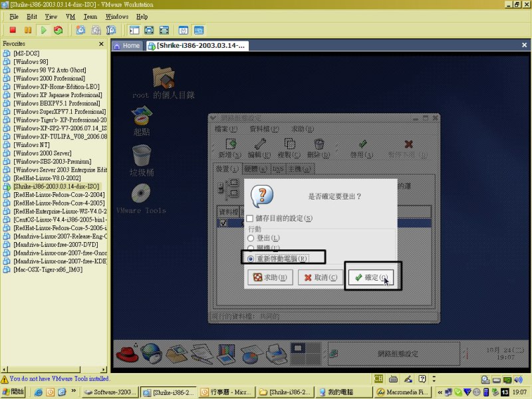Open the VMware Tools CD desktop icon
Image resolution: width=532 pixels, height=399 pixels.
141,194
